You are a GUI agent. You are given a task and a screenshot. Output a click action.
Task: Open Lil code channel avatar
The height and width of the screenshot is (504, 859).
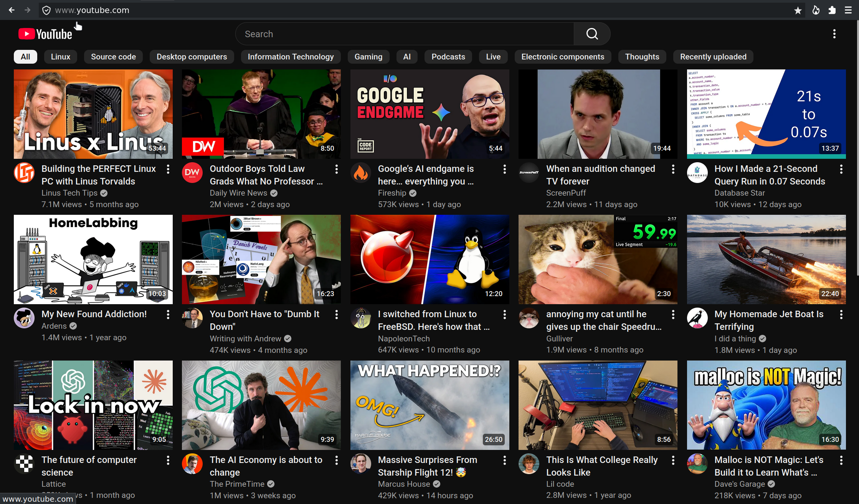pyautogui.click(x=529, y=464)
